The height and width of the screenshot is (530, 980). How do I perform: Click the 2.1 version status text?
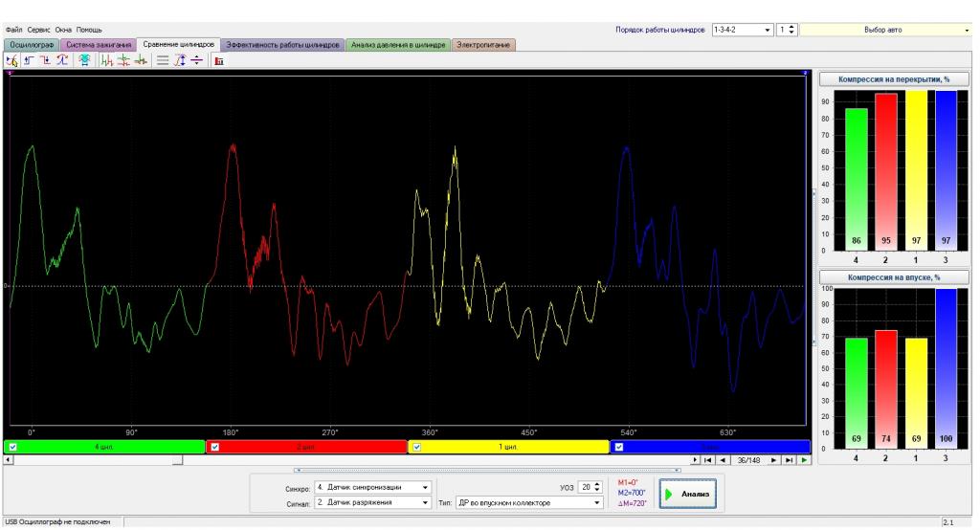[948, 522]
